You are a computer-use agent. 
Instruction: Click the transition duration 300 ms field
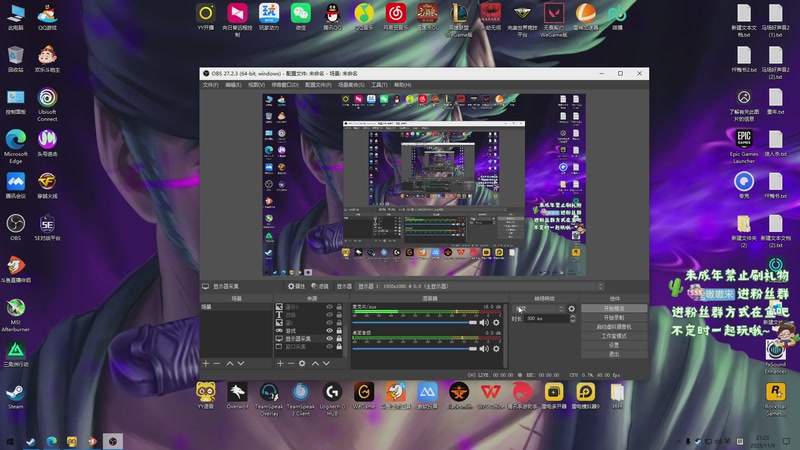pos(546,318)
